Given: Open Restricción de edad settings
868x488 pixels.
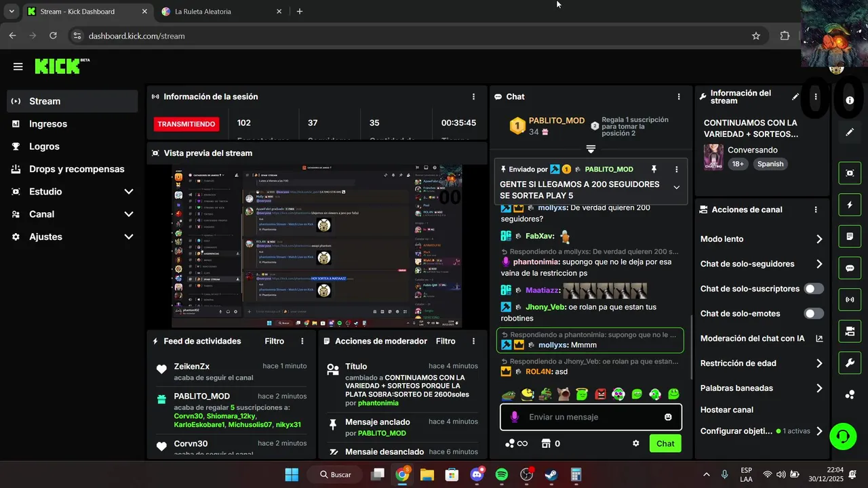Looking at the screenshot, I should (762, 363).
